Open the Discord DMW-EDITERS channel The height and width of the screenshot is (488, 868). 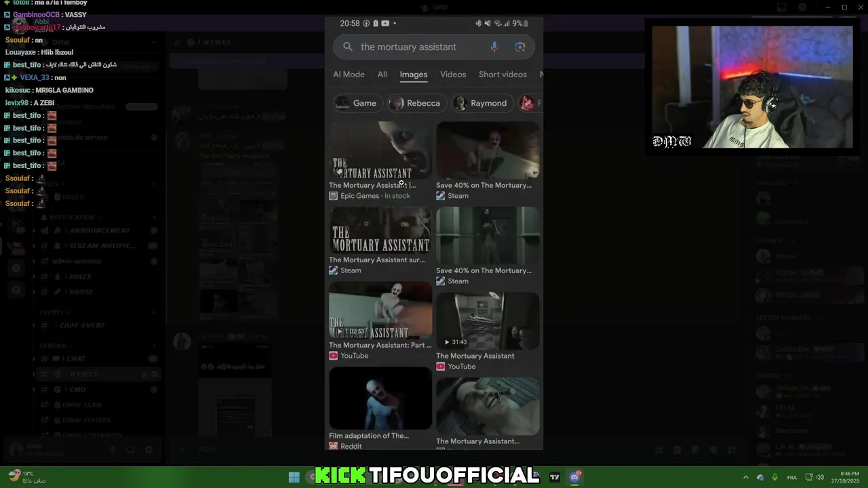99,420
